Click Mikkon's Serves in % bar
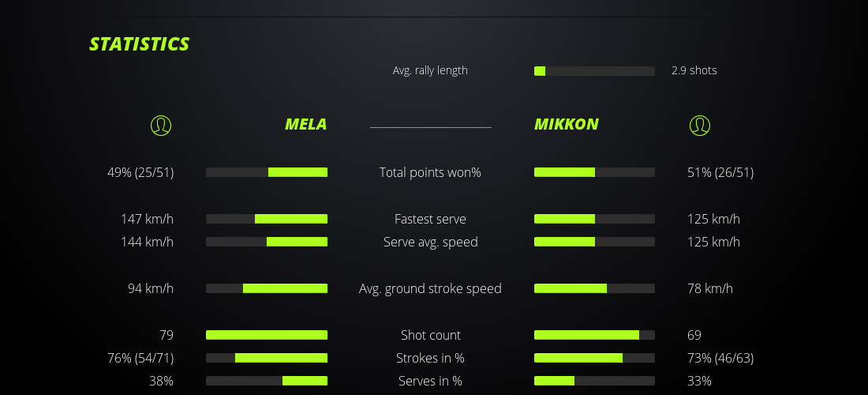Image resolution: width=868 pixels, height=395 pixels. coord(594,381)
